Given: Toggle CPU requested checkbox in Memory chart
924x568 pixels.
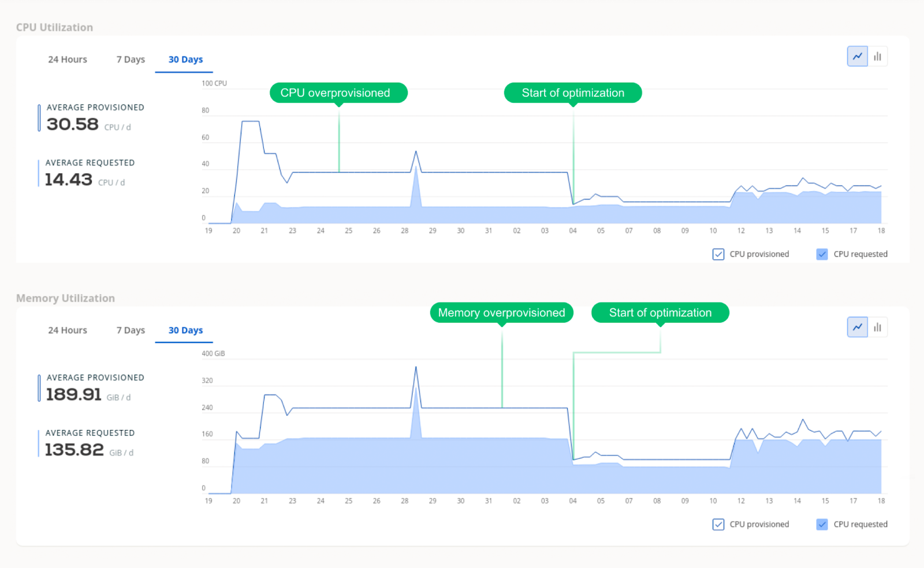Looking at the screenshot, I should [822, 524].
